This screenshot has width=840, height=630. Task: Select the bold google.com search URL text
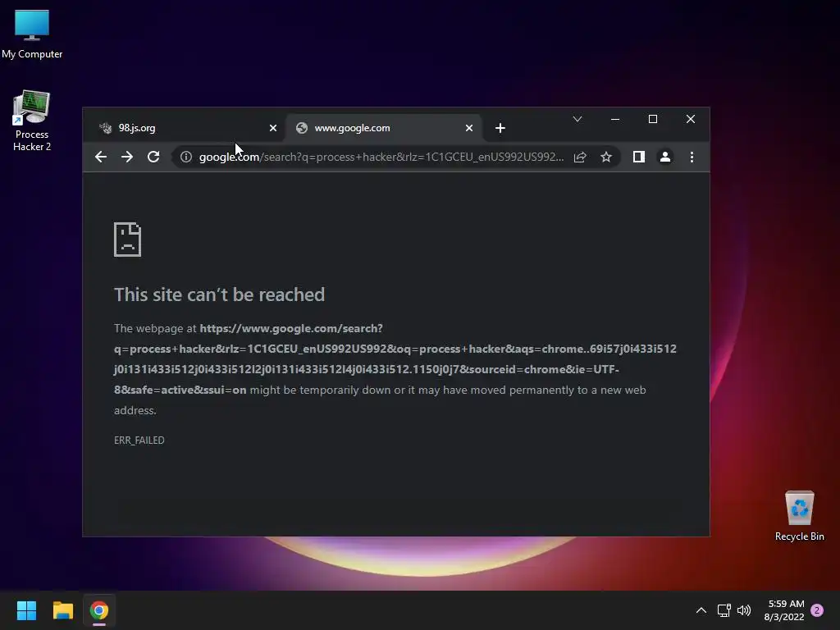pos(395,359)
